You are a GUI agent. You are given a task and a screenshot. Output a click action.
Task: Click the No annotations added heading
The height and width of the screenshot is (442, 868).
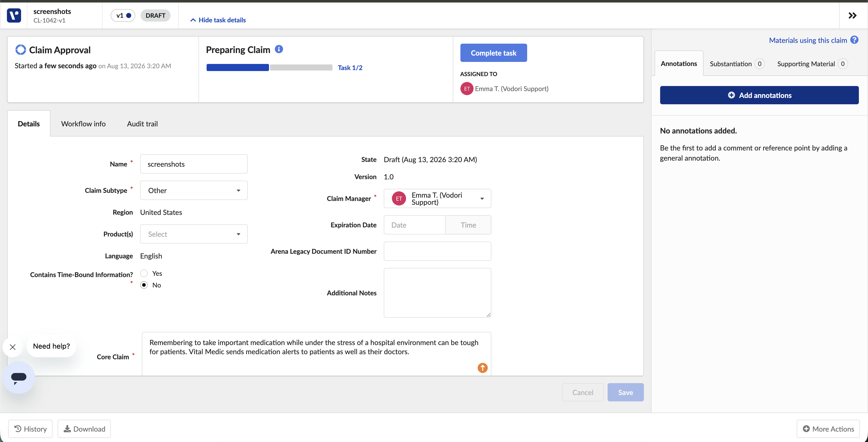point(698,131)
